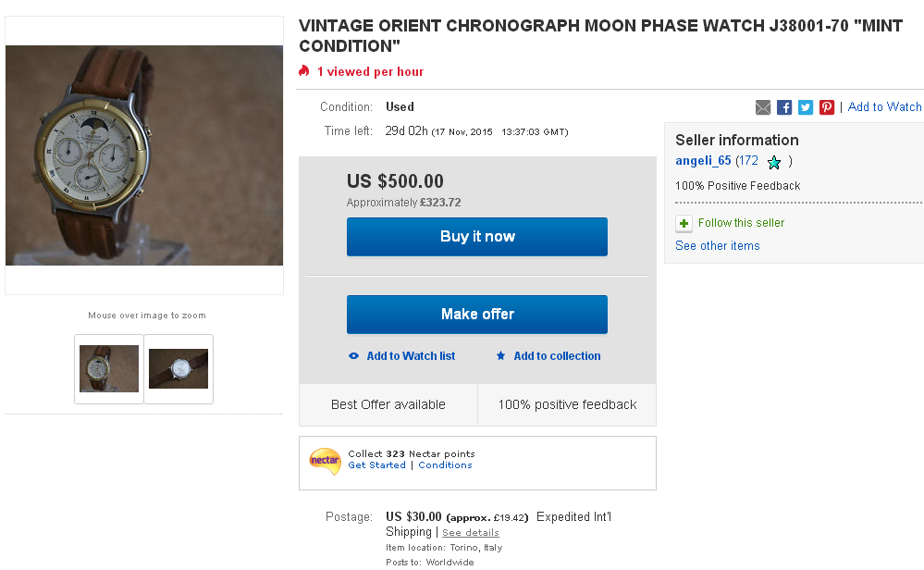Share listing via email envelope icon
The image size is (924, 570).
point(763,107)
